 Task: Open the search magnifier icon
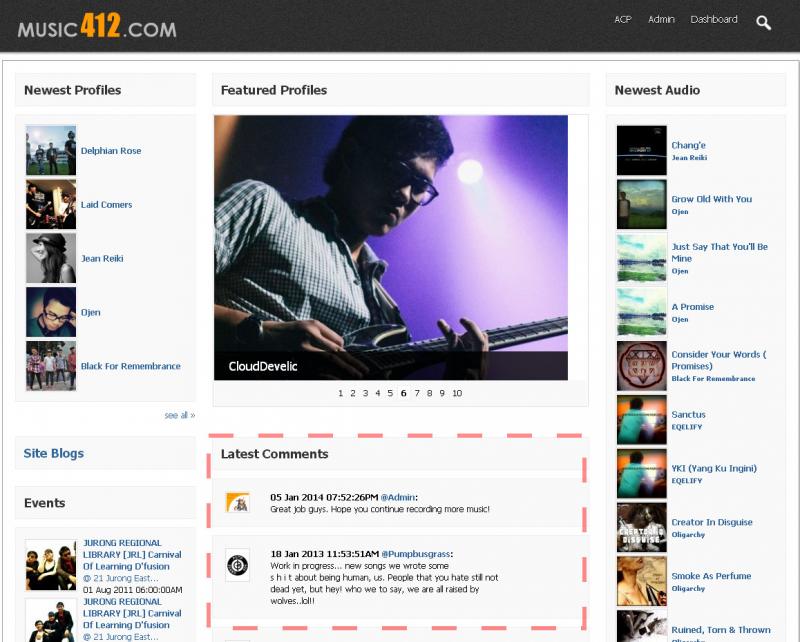(x=763, y=22)
